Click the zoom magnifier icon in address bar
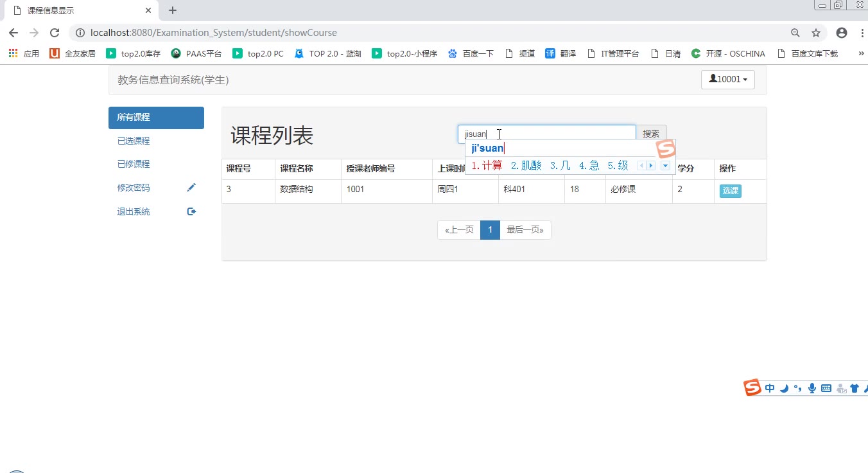Screen dimensions: 868x473 point(795,33)
